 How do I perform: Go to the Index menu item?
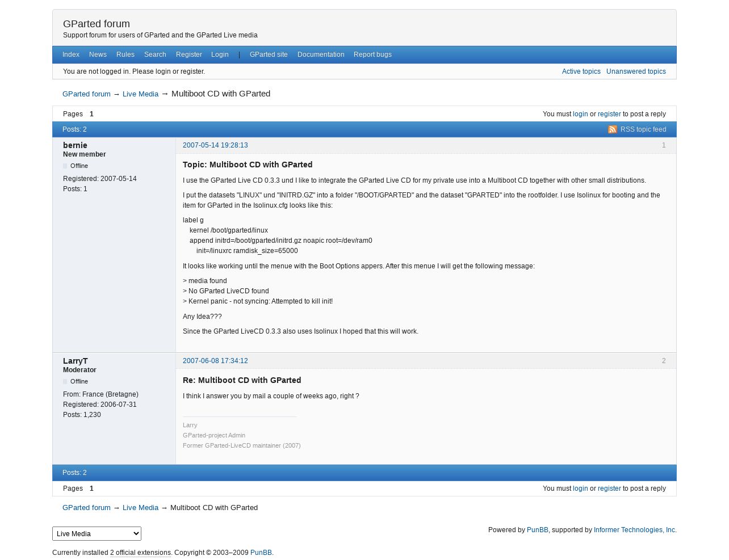(71, 54)
